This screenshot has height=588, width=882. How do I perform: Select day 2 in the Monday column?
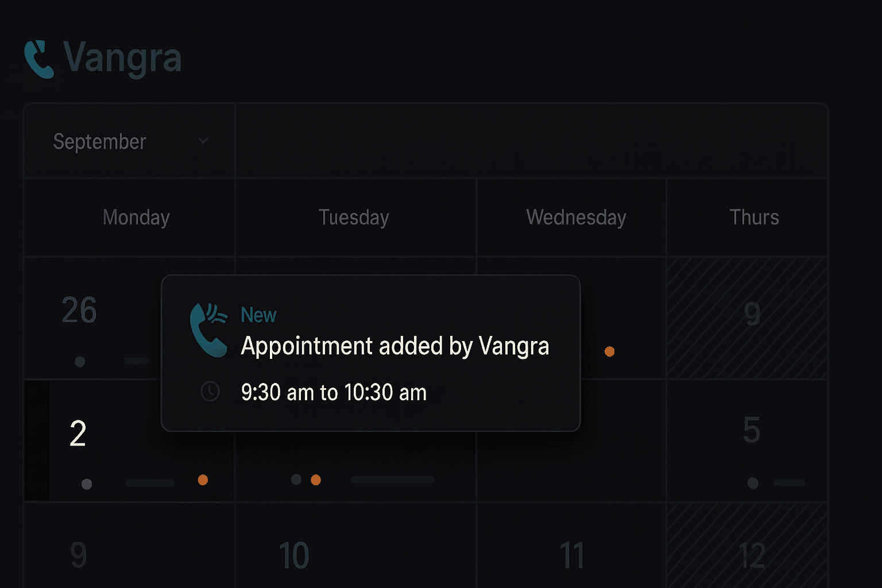(78, 434)
